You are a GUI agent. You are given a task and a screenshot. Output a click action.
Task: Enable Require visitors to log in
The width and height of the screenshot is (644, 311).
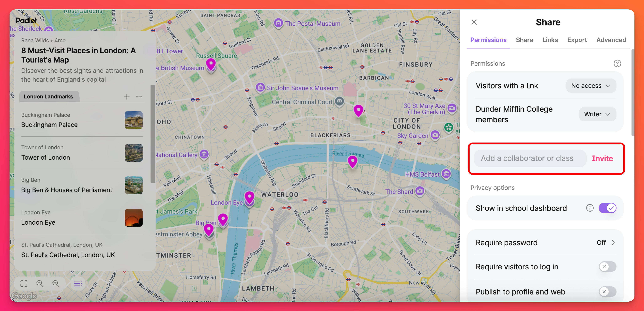(x=607, y=267)
